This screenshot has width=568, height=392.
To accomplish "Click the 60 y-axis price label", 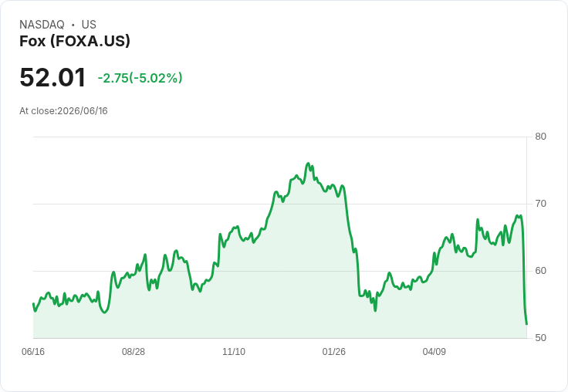I will point(540,271).
